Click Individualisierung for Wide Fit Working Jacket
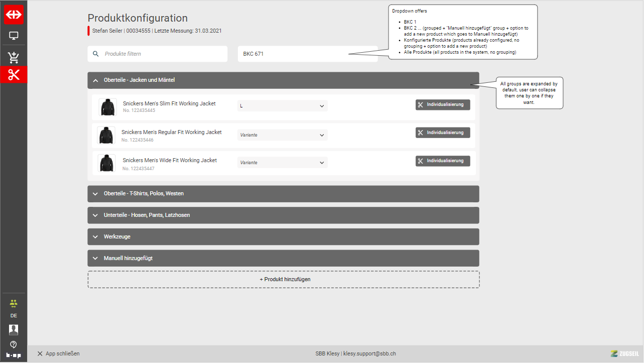Viewport: 644px width, 363px height. 443,161
